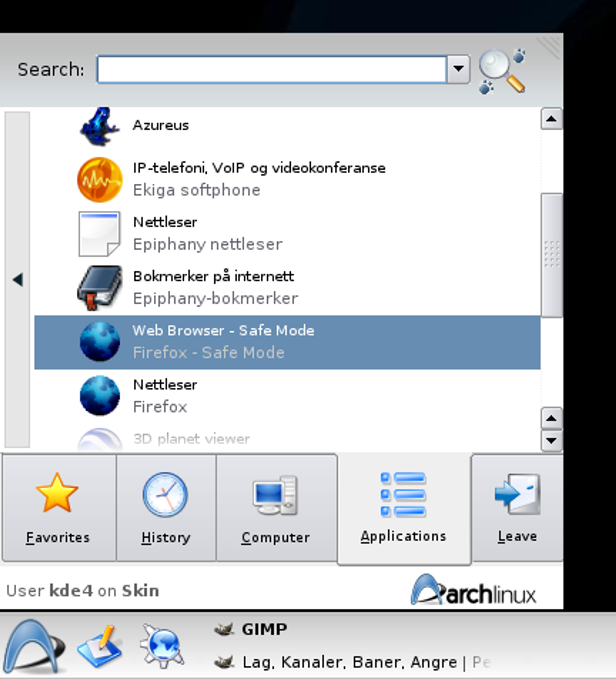The height and width of the screenshot is (679, 616).
Task: Click the Firefox Safe Mode globe icon
Action: click(100, 342)
